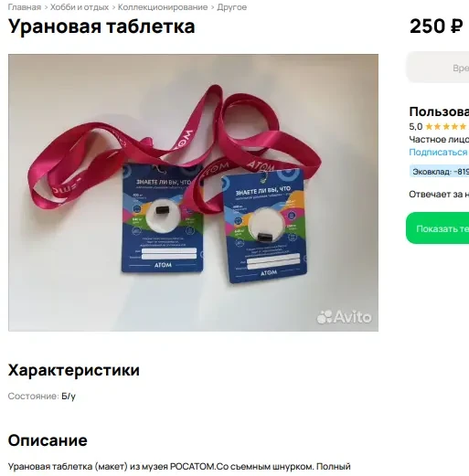Open the Коллекционирование category breadcrumb
The image size is (469, 476).
(163, 7)
